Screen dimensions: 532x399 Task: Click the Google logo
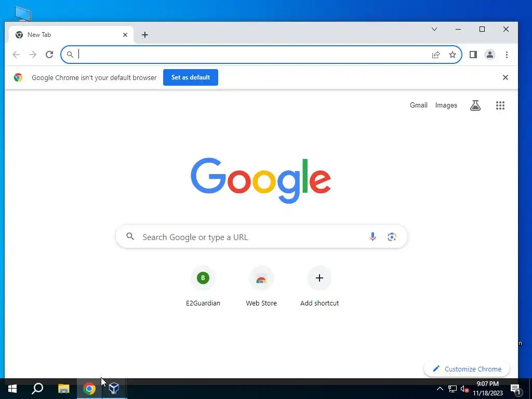click(x=261, y=180)
